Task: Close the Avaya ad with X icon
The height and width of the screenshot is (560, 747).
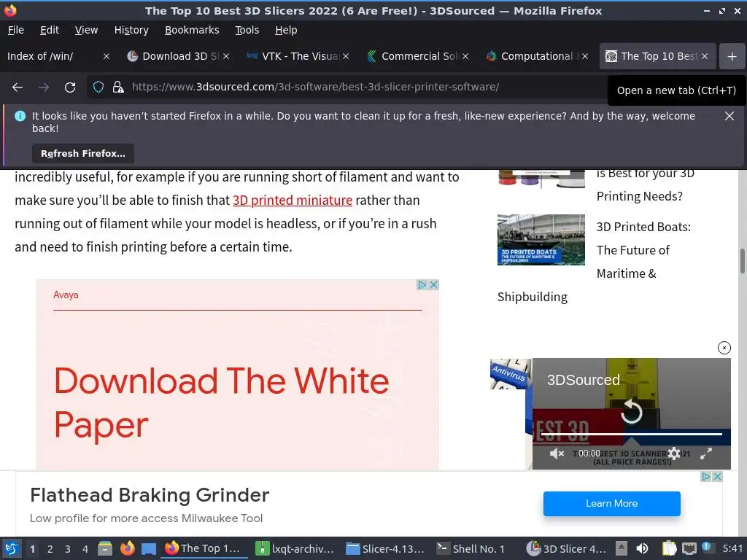Action: click(433, 285)
